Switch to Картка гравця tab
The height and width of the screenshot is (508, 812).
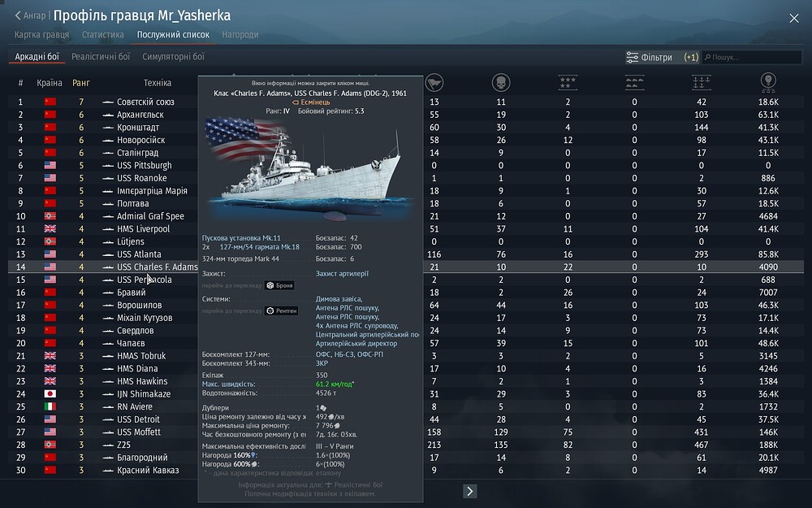click(x=41, y=35)
